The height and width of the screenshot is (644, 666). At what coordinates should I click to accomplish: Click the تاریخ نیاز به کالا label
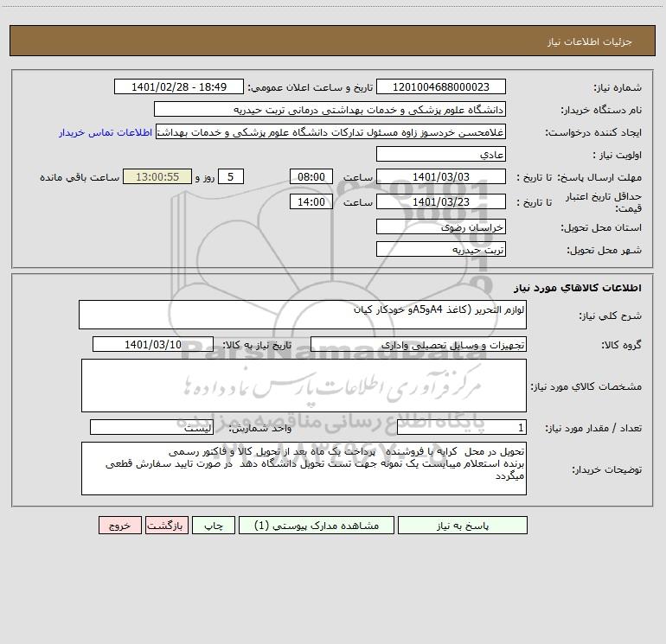click(257, 345)
